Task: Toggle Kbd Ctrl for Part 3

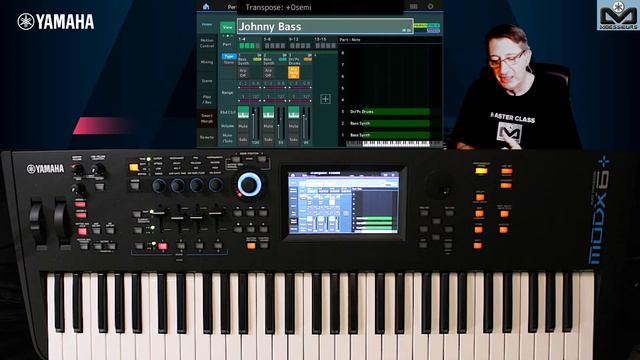Action: click(293, 113)
